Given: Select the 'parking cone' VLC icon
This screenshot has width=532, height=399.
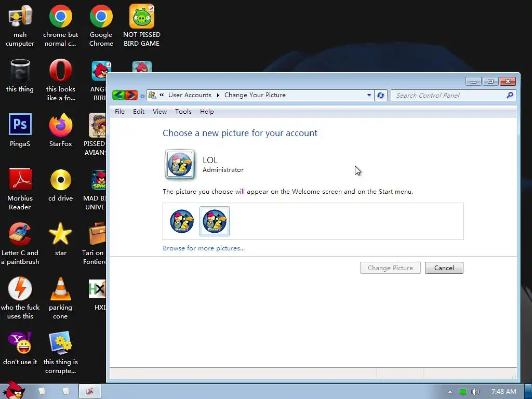Looking at the screenshot, I should point(60,299).
